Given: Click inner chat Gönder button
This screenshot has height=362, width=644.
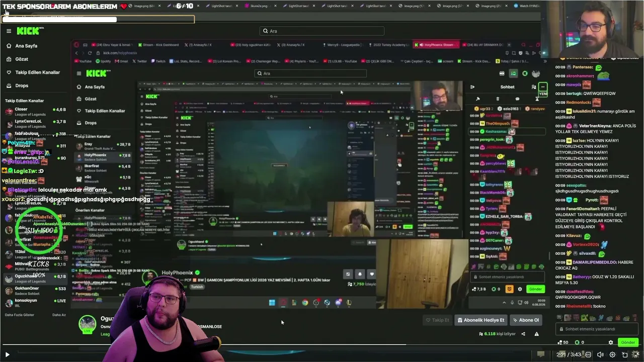Looking at the screenshot, I should click(535, 289).
